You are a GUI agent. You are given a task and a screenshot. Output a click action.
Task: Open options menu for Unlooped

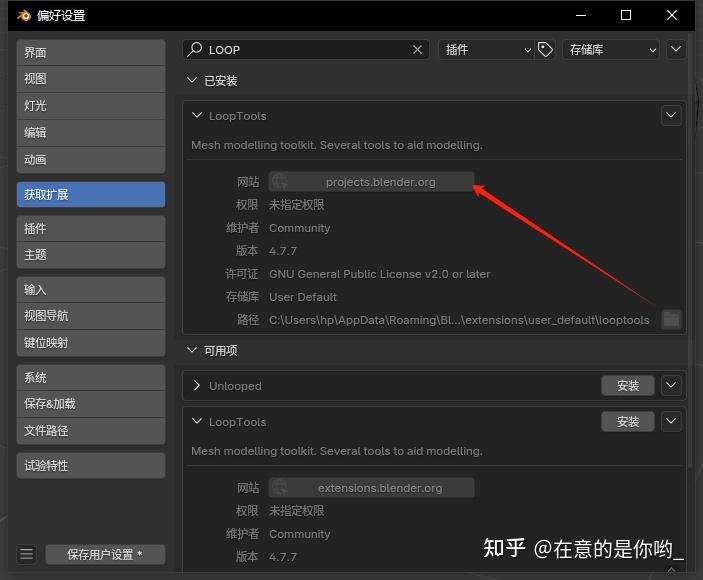click(671, 385)
